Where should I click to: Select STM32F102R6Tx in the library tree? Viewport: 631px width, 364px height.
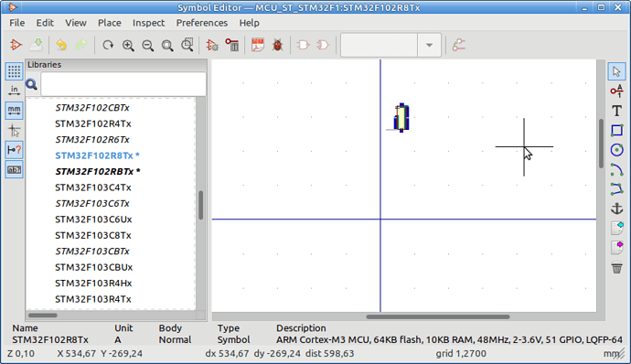click(92, 140)
